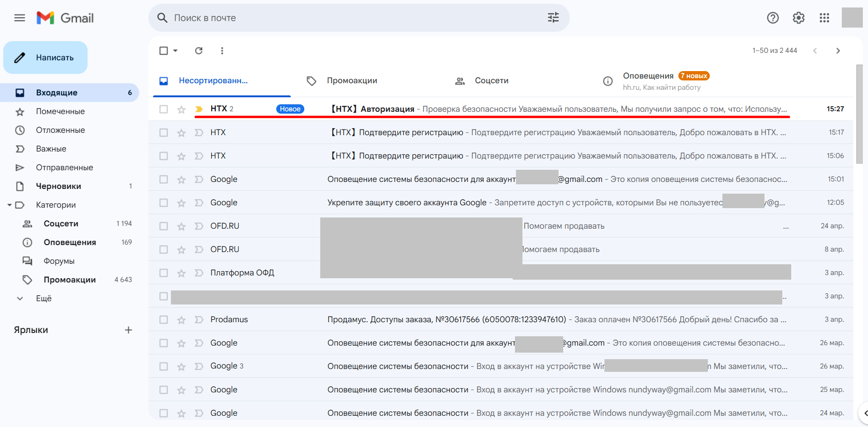Open the three-dot more actions menu
868x427 pixels.
[x=222, y=51]
